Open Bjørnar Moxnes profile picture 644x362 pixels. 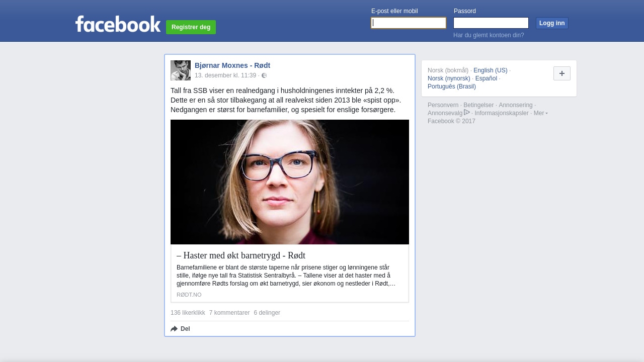181,70
